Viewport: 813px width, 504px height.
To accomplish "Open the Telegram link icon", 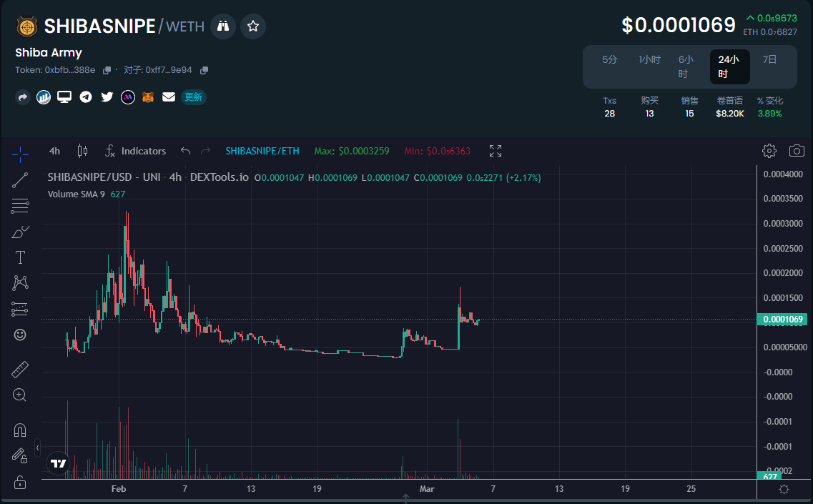I will click(x=86, y=97).
